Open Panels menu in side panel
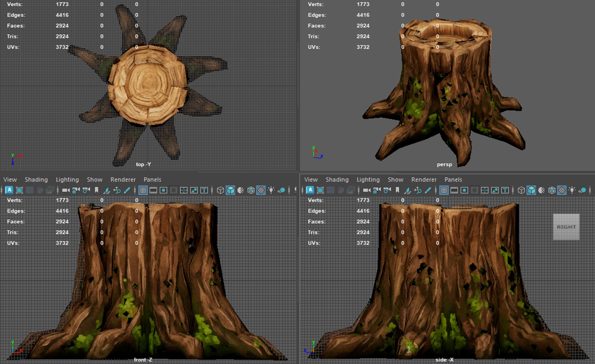 pos(453,180)
